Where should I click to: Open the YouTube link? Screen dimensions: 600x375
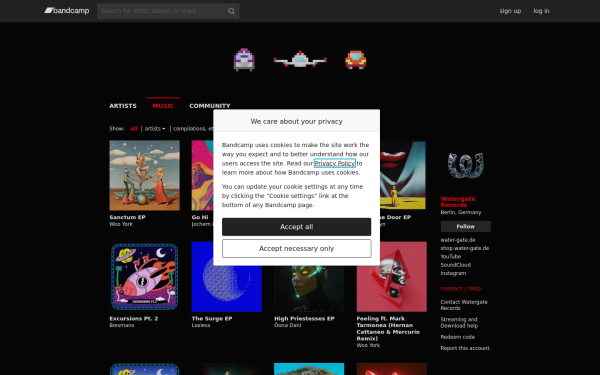(x=451, y=256)
